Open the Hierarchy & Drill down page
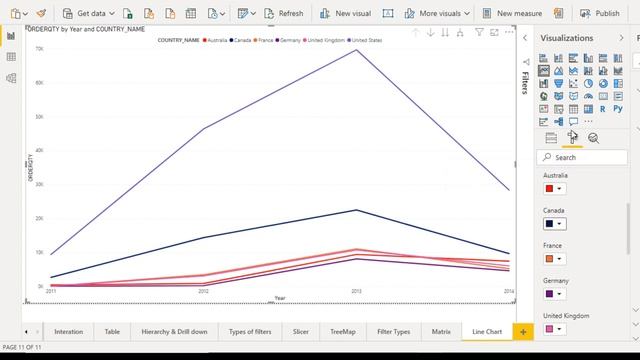Viewport: 640px width, 360px height. point(174,332)
